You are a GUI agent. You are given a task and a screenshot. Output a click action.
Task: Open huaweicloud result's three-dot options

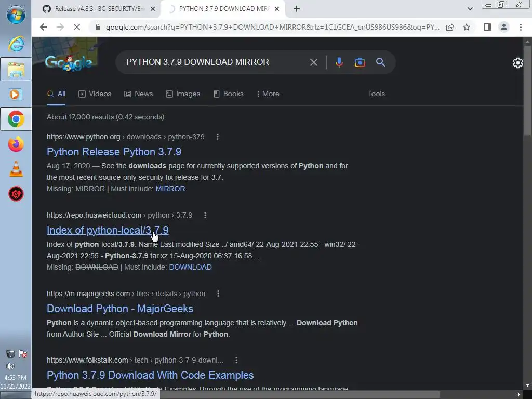[x=205, y=215]
